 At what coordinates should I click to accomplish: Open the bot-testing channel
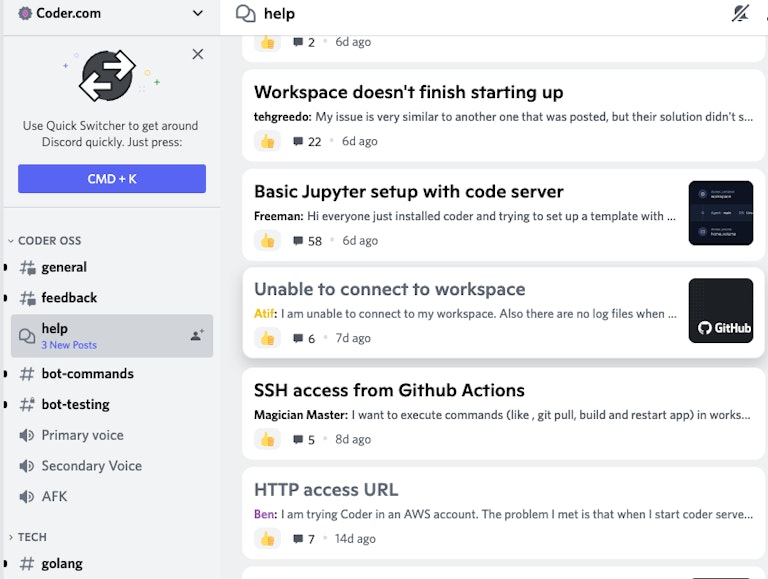[112, 405]
